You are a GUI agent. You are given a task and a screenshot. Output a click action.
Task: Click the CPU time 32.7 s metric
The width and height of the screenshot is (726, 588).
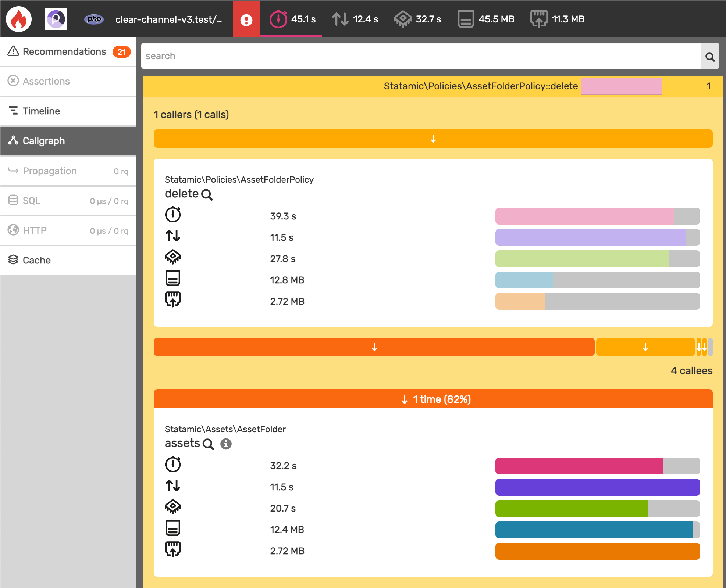(x=417, y=19)
